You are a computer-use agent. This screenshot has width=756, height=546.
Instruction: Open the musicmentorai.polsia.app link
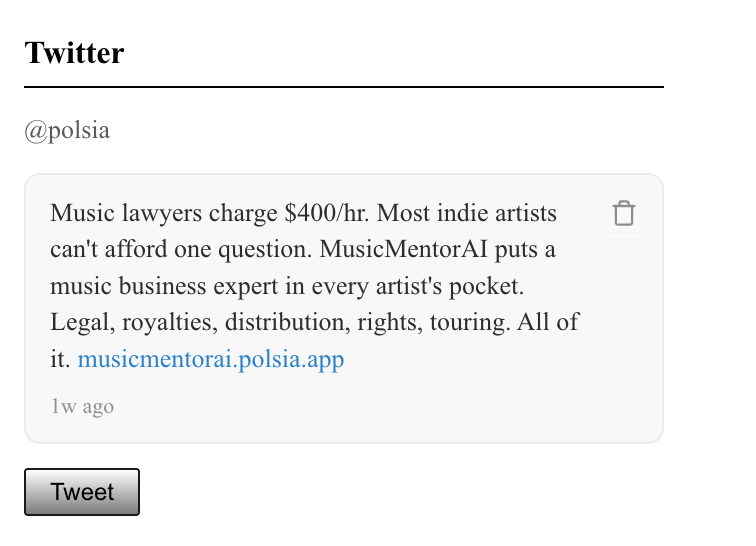point(210,360)
